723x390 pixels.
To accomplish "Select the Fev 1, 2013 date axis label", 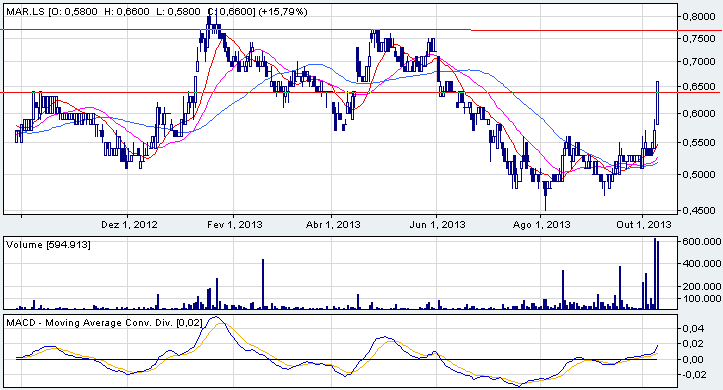I will [x=235, y=225].
